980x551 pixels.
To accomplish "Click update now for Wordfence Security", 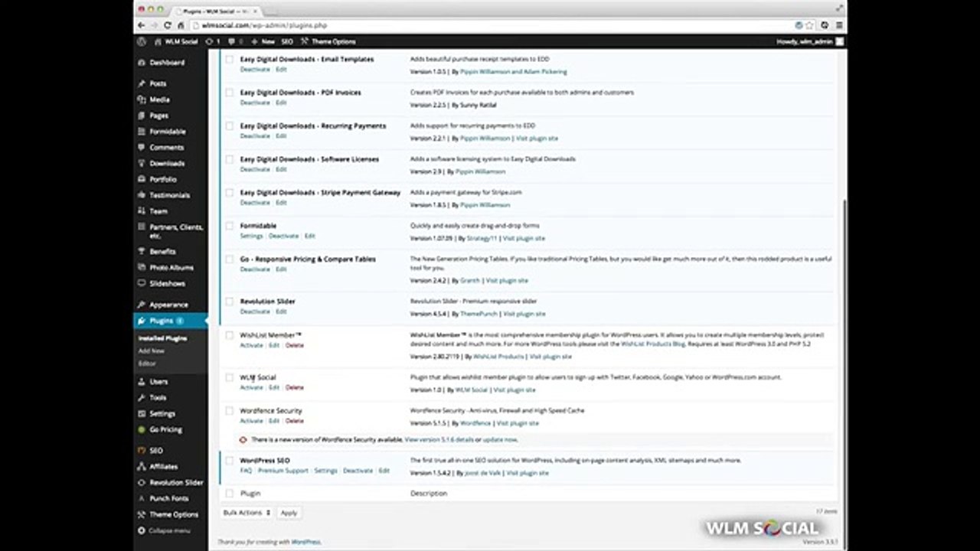I will click(x=500, y=440).
